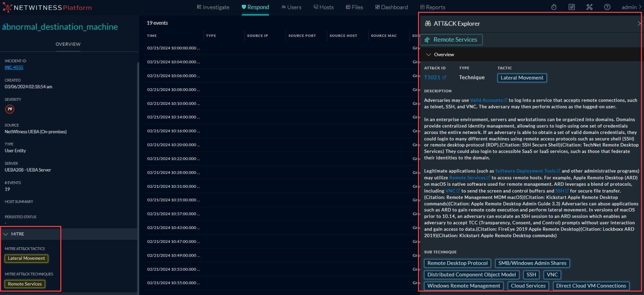Open the notifications list icon
This screenshot has width=644, height=295.
click(x=572, y=7)
